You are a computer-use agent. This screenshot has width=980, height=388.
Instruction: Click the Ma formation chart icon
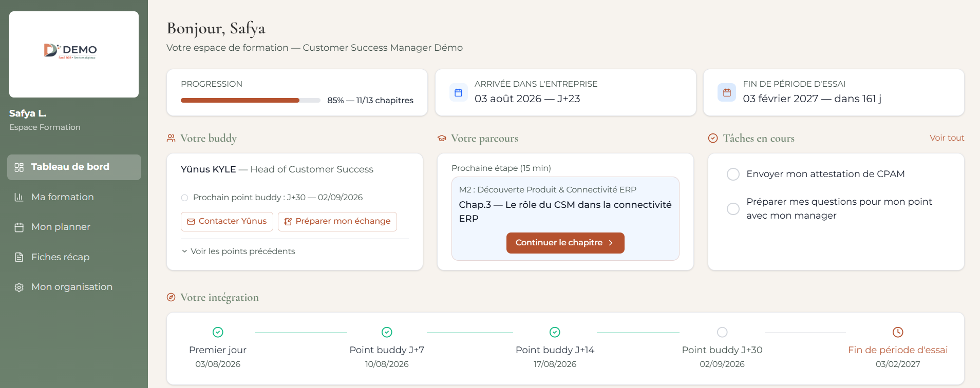click(x=19, y=197)
